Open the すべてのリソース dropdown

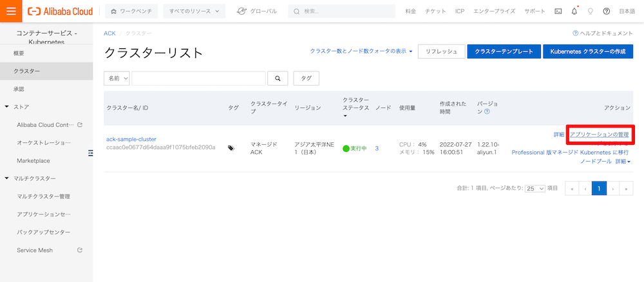click(194, 11)
